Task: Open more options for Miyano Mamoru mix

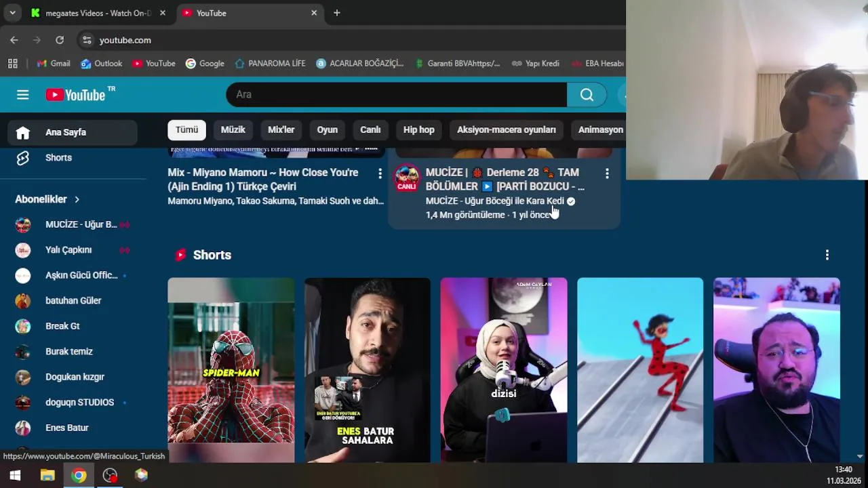Action: click(380, 174)
